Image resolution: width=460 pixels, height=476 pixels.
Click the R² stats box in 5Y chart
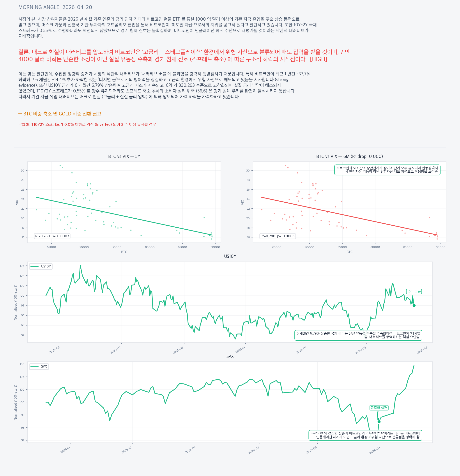click(x=52, y=236)
